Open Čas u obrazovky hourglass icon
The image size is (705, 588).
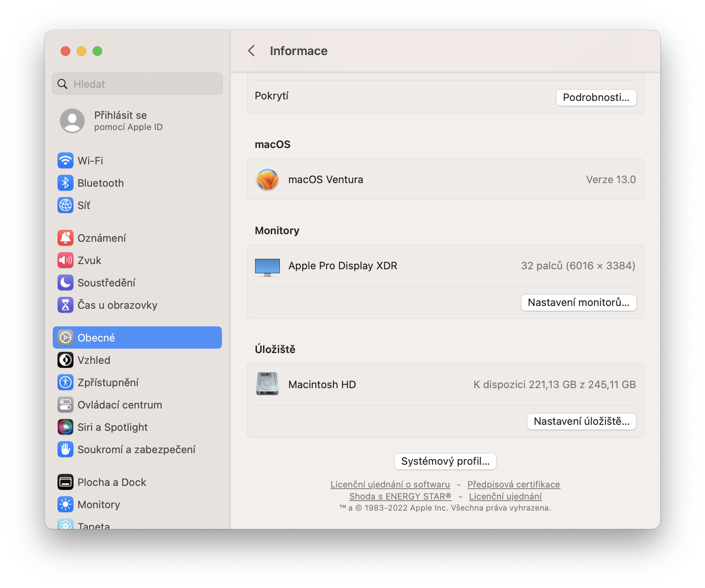(x=65, y=305)
